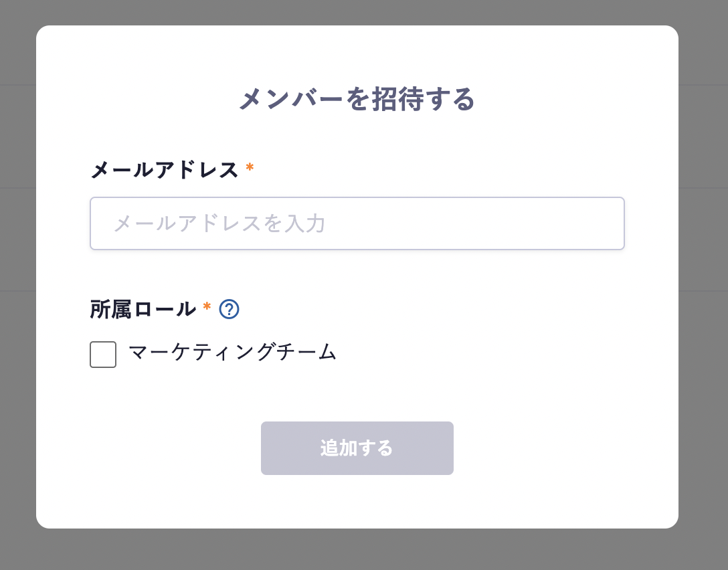Screen dimensions: 728x570
Task: Click the dimmed backdrop right of the dialog
Action: point(704,281)
